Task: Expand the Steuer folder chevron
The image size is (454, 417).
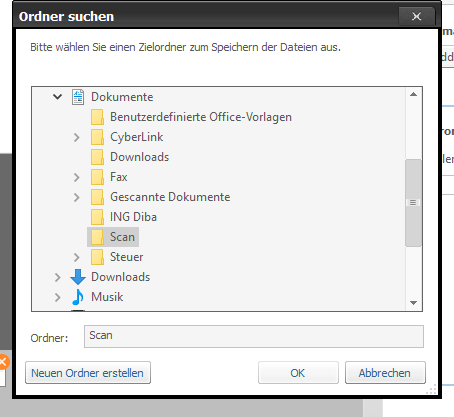Action: pyautogui.click(x=77, y=257)
